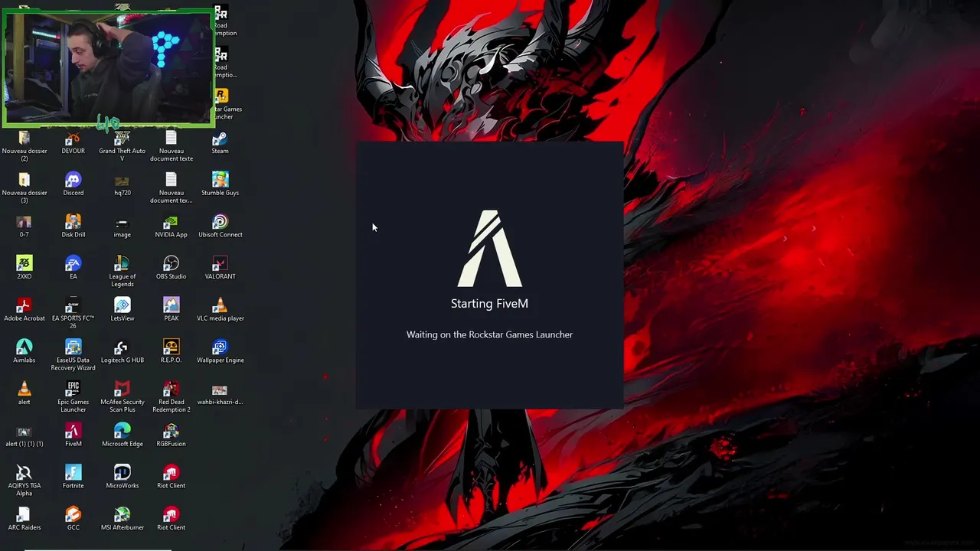The width and height of the screenshot is (980, 551).
Task: Select the AQIRYS TGA Alpha icon
Action: point(24,481)
